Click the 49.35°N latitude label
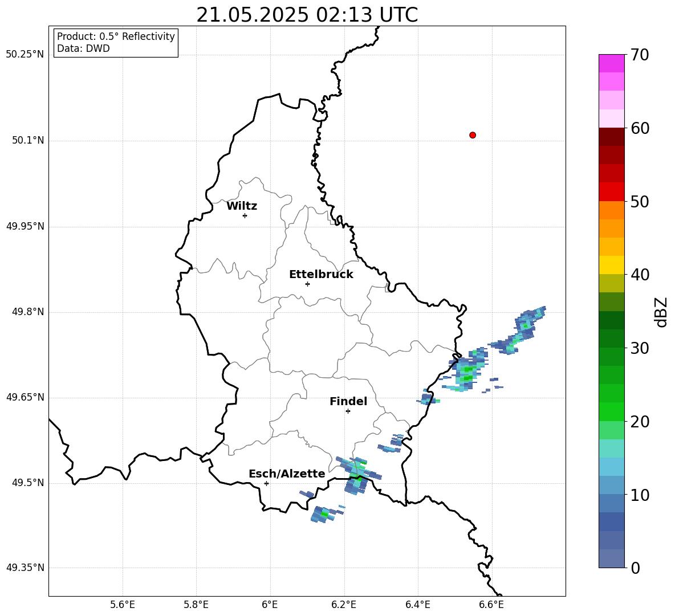The image size is (675, 616). [x=25, y=568]
